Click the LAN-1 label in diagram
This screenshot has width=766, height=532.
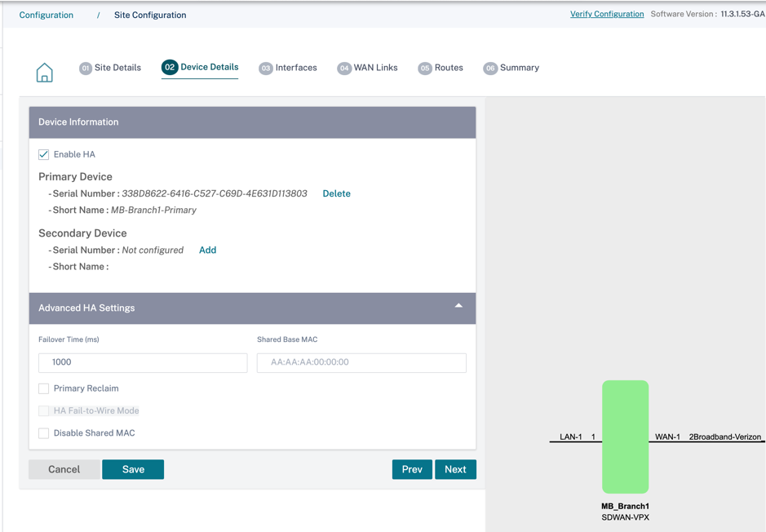[570, 437]
